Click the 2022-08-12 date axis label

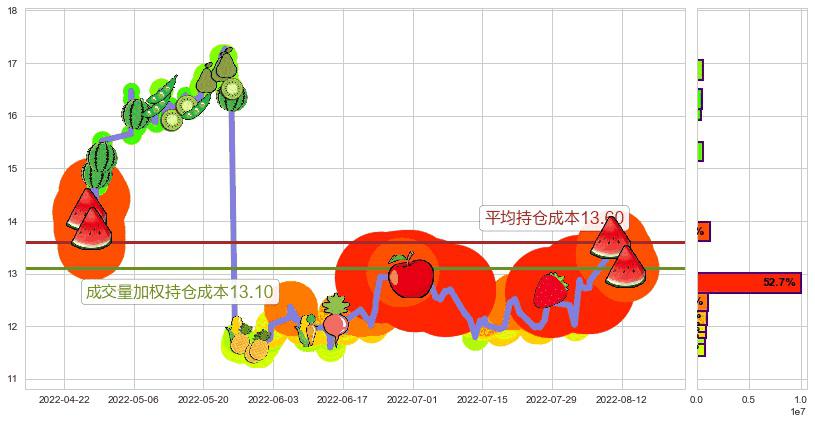pyautogui.click(x=622, y=399)
